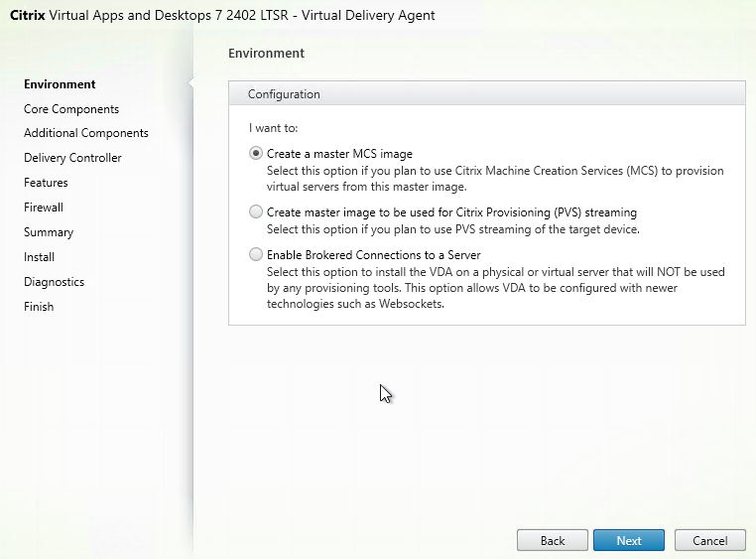The image size is (756, 559).
Task: Click the Configuration section header
Action: click(x=487, y=93)
